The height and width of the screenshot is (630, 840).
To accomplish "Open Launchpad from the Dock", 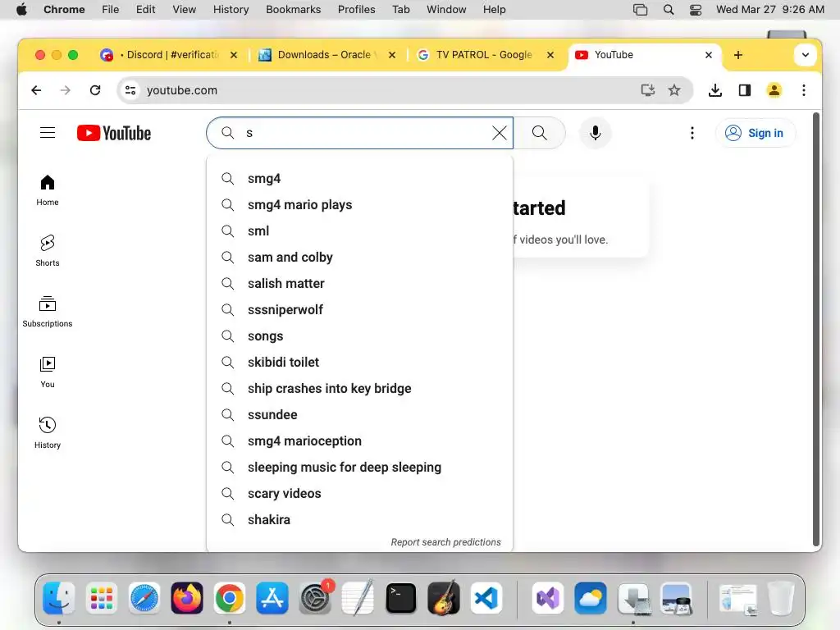I will (101, 598).
